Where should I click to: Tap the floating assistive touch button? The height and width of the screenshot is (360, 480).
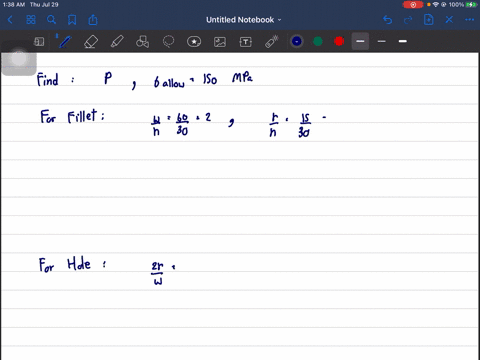19,58
